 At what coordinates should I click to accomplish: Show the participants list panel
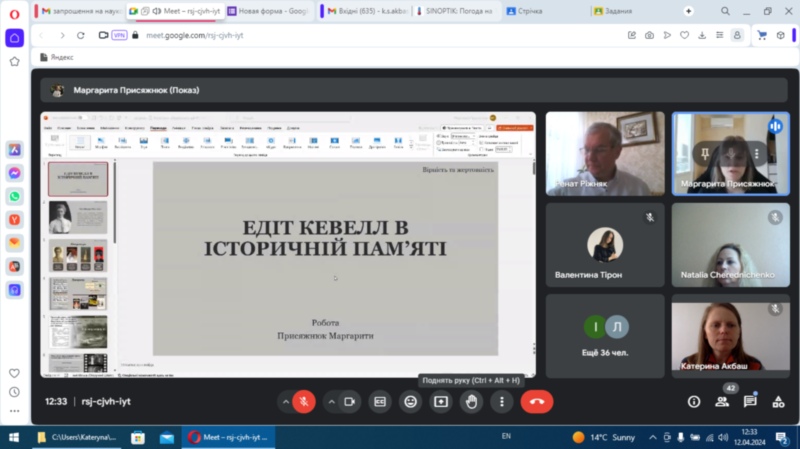722,401
